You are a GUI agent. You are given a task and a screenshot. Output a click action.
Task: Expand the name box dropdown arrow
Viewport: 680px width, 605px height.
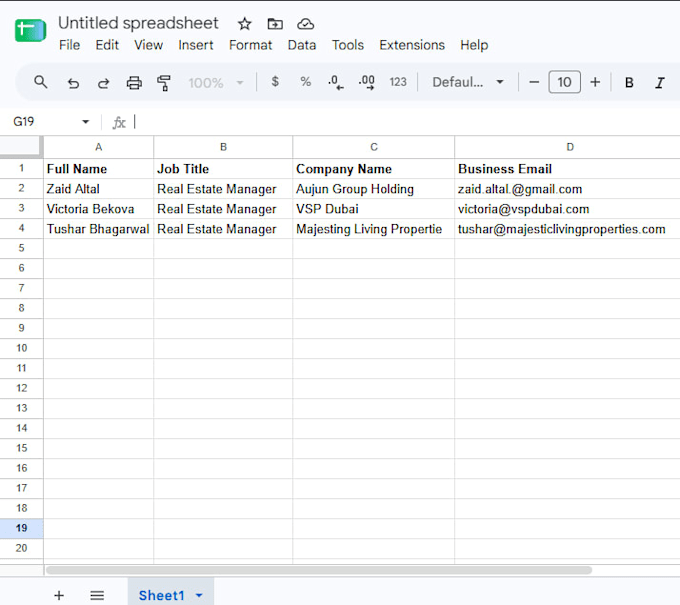[85, 122]
